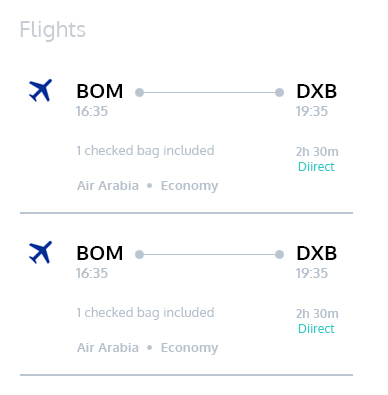Click first flight's 16:35 departure time
Screen dimensions: 388x395
point(92,111)
